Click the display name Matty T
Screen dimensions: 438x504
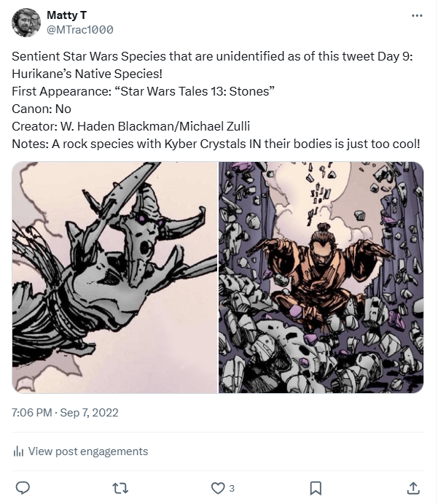click(64, 15)
